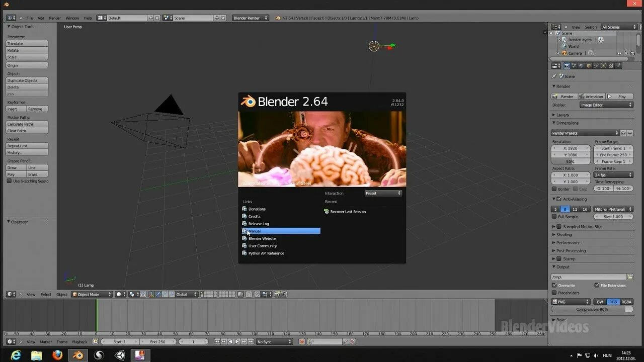This screenshot has height=362, width=644.
Task: Uncheck the Overwrite checkbox
Action: (554, 285)
